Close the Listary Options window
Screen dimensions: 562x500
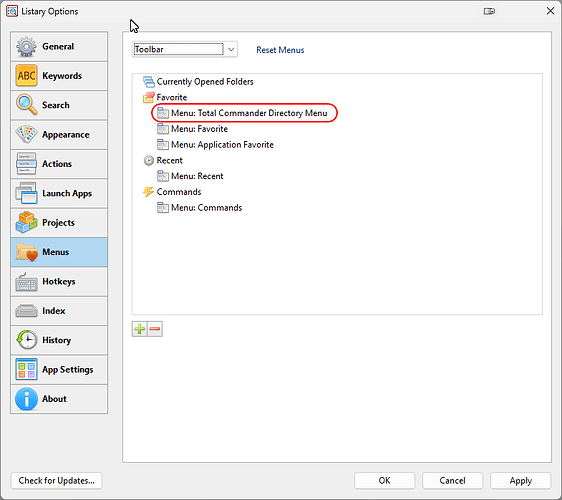(551, 11)
